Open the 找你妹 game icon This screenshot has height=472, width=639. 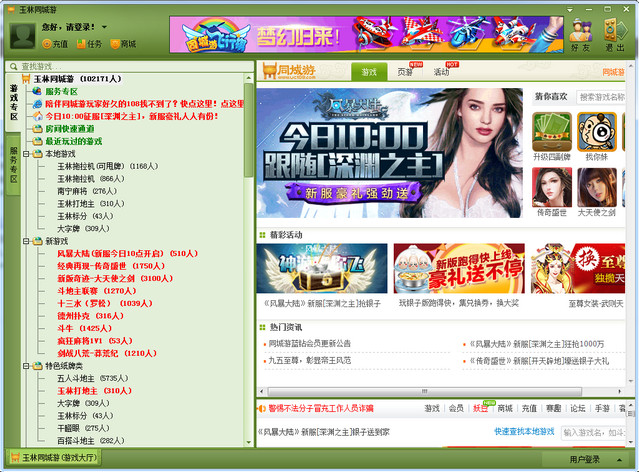click(x=597, y=132)
